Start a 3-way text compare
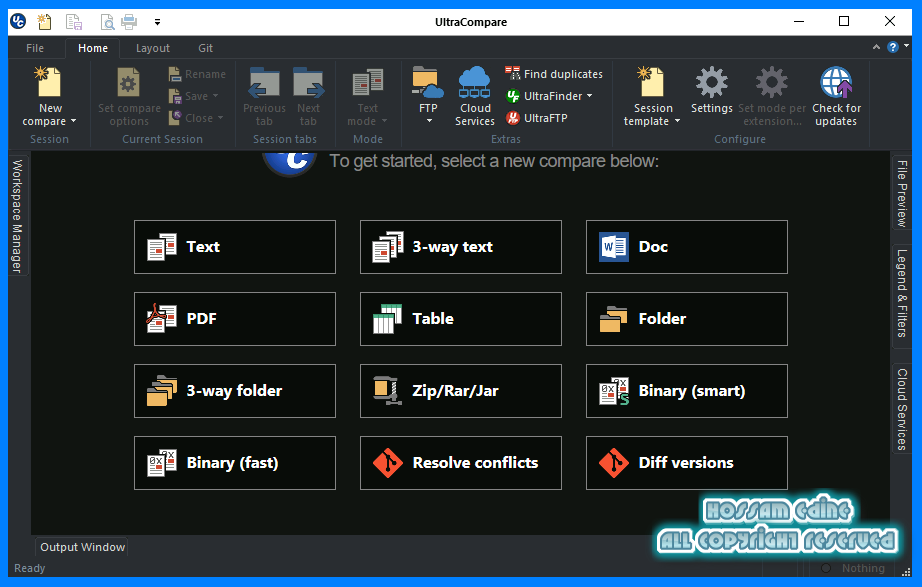 click(460, 247)
